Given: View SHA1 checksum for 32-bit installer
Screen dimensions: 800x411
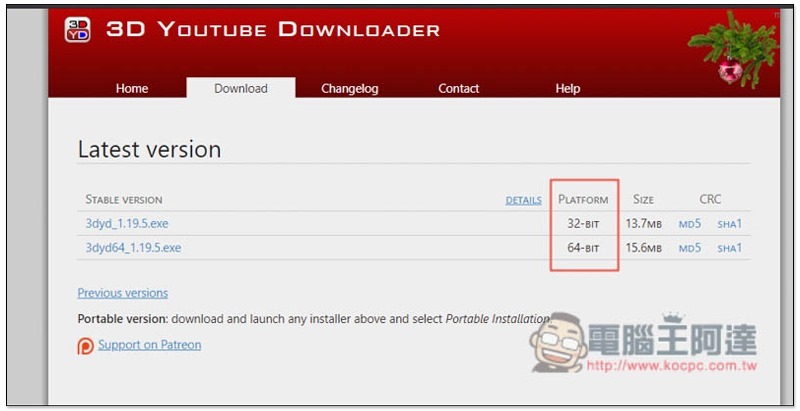Looking at the screenshot, I should click(730, 224).
